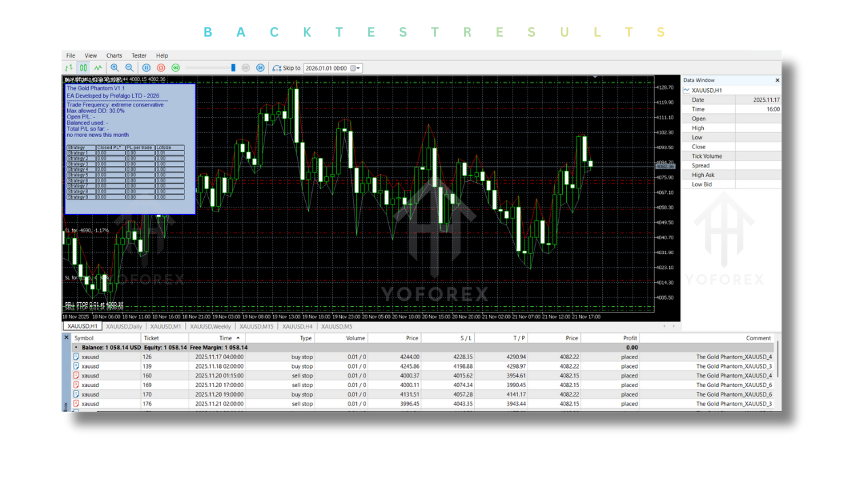
Task: Click the green rewind tester button
Action: (176, 68)
